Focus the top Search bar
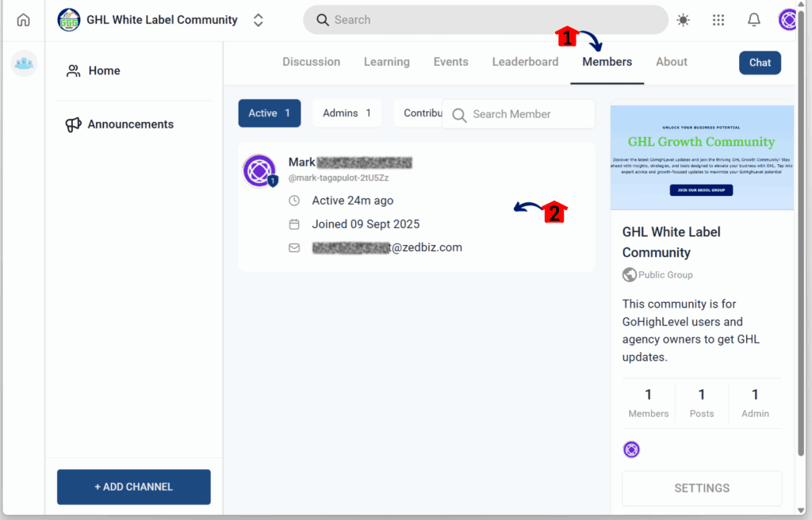The width and height of the screenshot is (812, 520). [485, 20]
